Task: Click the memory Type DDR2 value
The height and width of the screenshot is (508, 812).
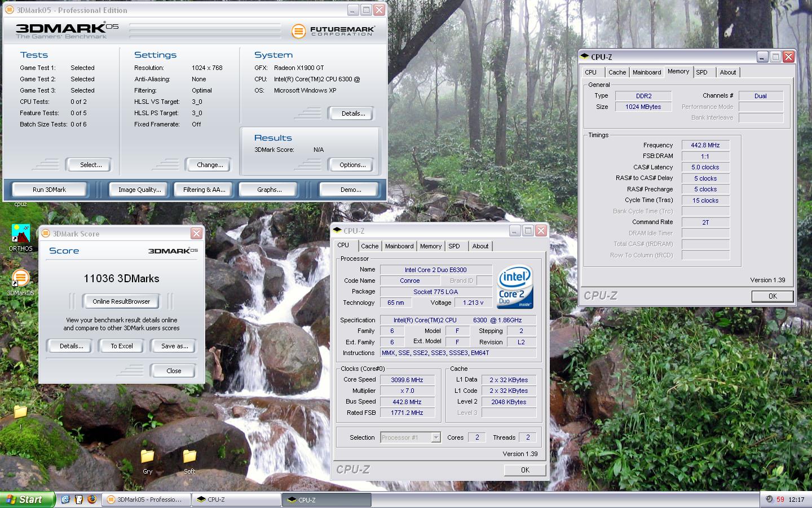Action: tap(643, 96)
